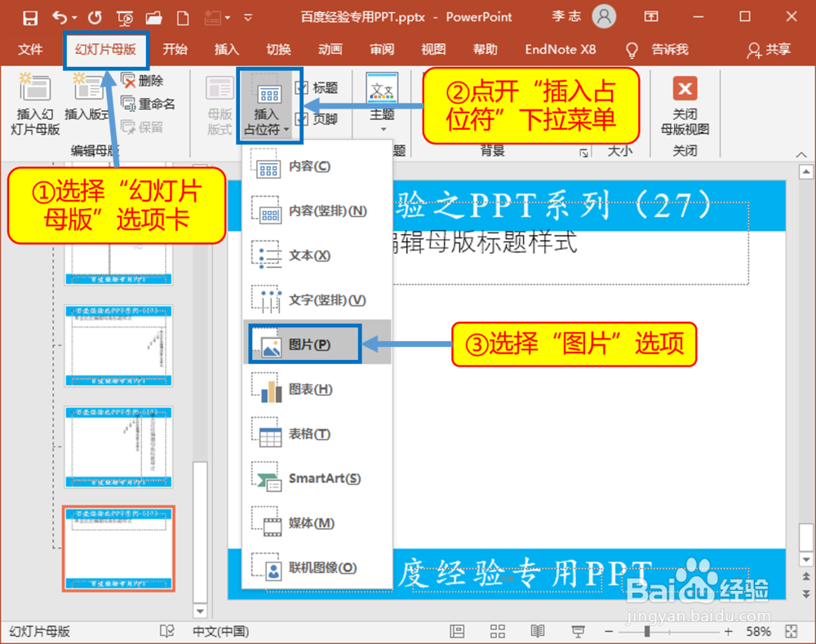
Task: Click the 告诉我 lightbulb search
Action: [x=658, y=50]
